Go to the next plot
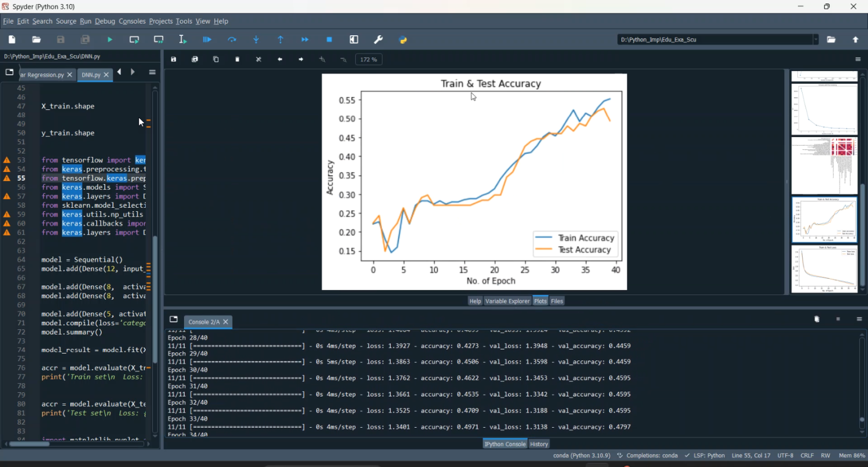The height and width of the screenshot is (467, 868). point(300,59)
